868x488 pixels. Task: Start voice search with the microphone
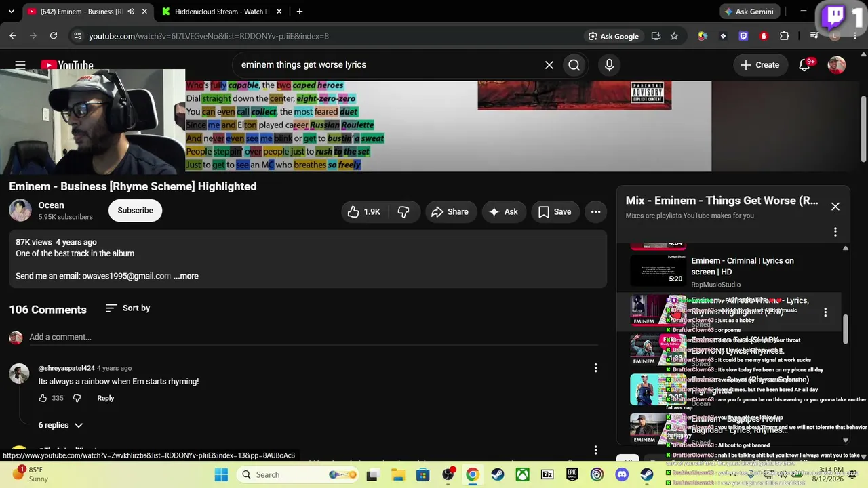pyautogui.click(x=609, y=65)
